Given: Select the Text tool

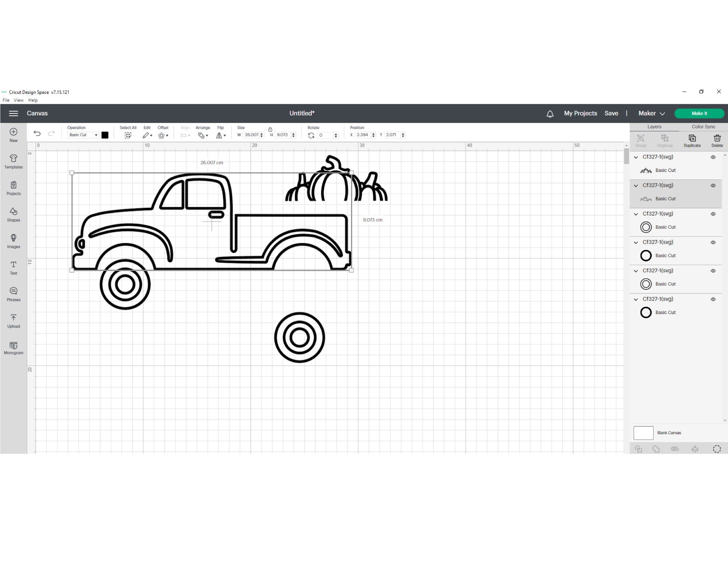Looking at the screenshot, I should pyautogui.click(x=13, y=268).
